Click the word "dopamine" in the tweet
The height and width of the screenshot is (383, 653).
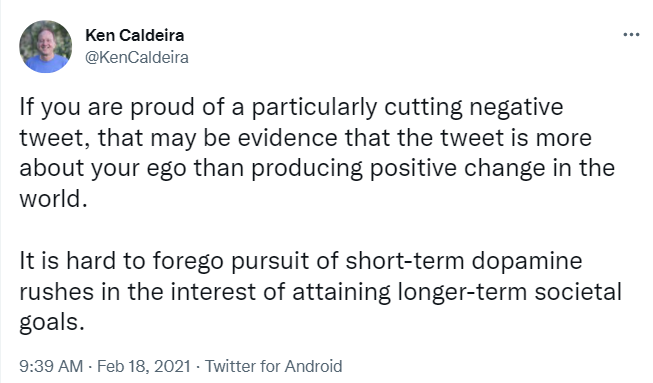[x=527, y=261]
